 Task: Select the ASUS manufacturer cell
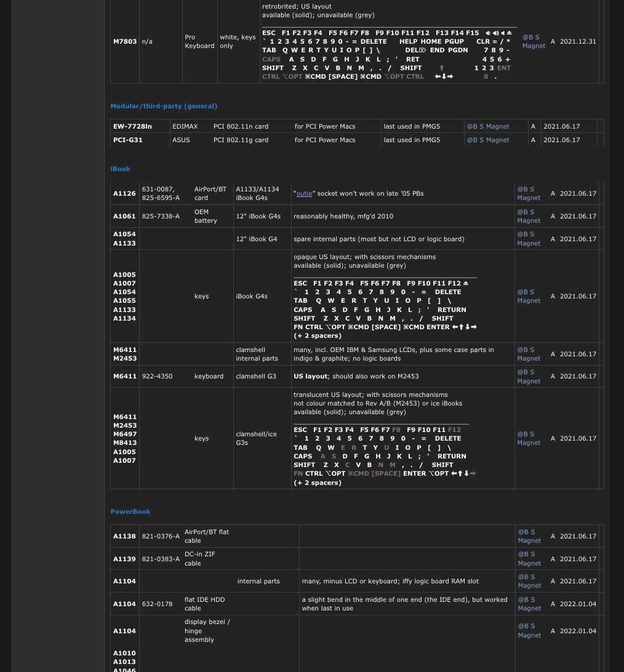[181, 140]
